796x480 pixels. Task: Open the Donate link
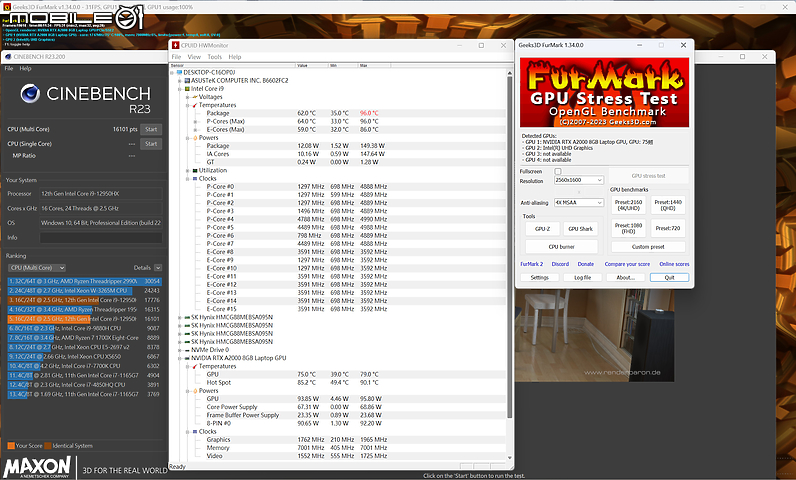click(x=585, y=264)
